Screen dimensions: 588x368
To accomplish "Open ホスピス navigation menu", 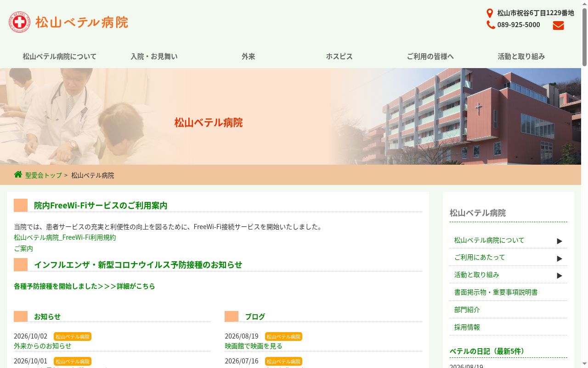I will pos(339,56).
